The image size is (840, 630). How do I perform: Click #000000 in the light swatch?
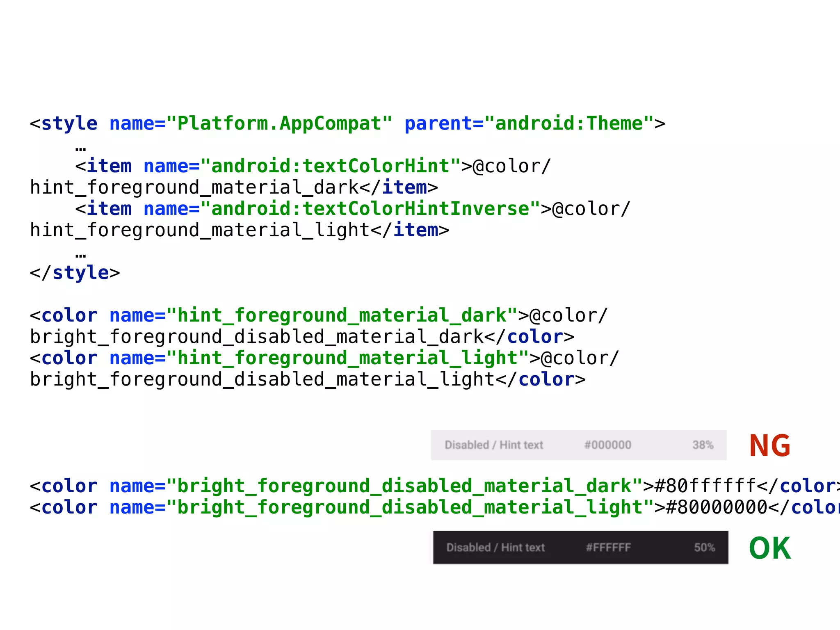point(607,445)
